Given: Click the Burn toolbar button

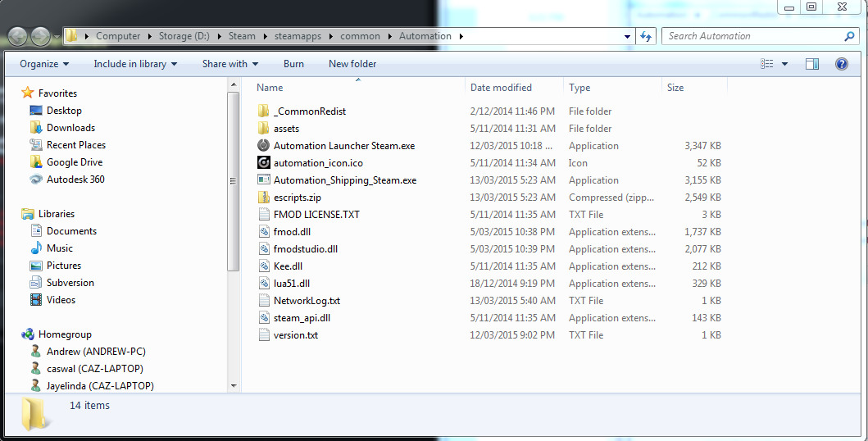Looking at the screenshot, I should (x=293, y=64).
